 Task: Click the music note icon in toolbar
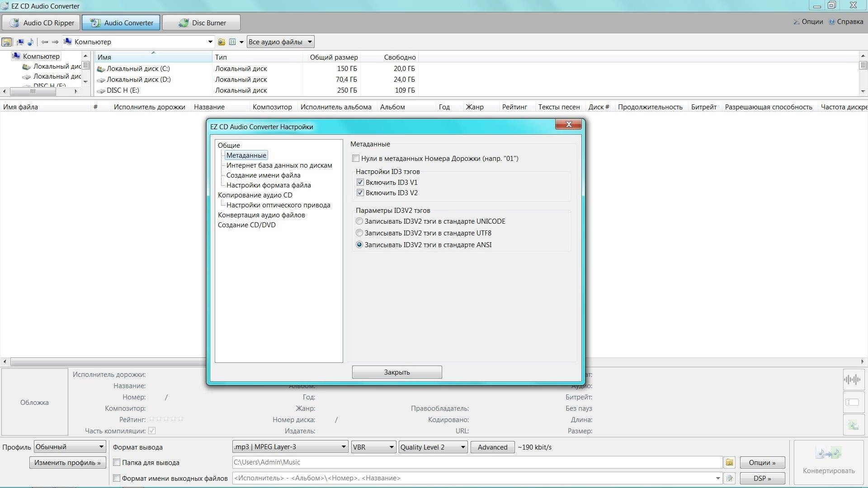30,42
